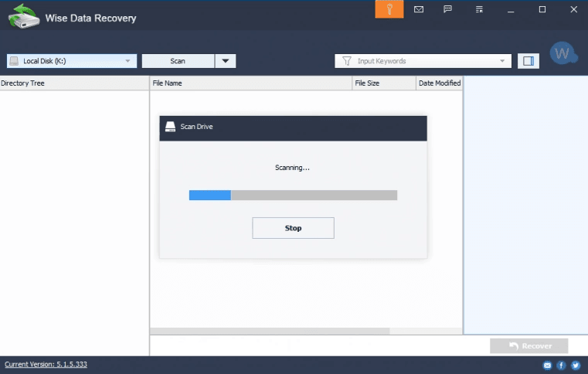This screenshot has width=588, height=374.
Task: Expand the Scan options dropdown arrow
Action: [226, 61]
